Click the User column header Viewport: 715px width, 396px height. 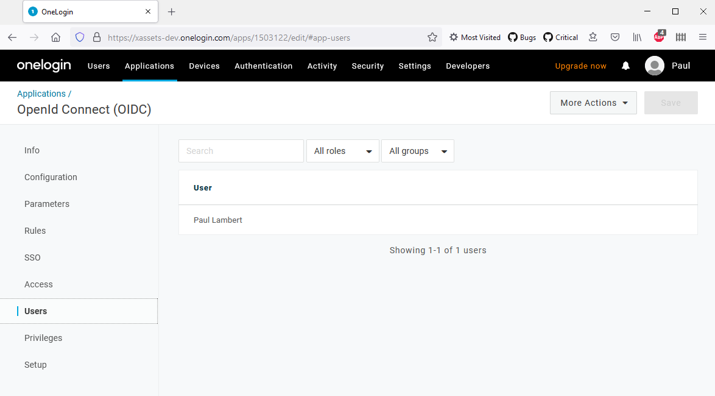click(x=202, y=188)
